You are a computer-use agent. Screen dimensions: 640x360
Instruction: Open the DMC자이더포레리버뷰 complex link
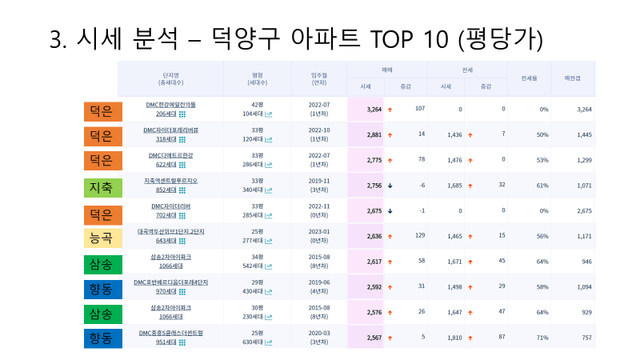(171, 130)
